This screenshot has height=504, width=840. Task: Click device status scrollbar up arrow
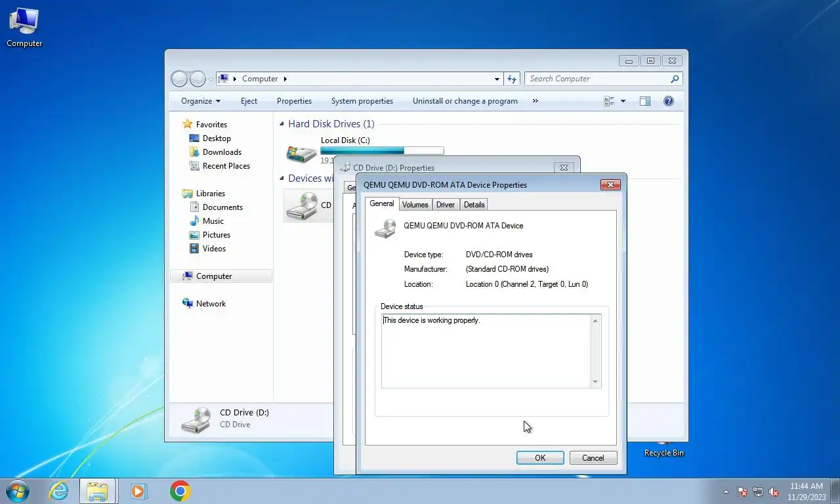[595, 321]
